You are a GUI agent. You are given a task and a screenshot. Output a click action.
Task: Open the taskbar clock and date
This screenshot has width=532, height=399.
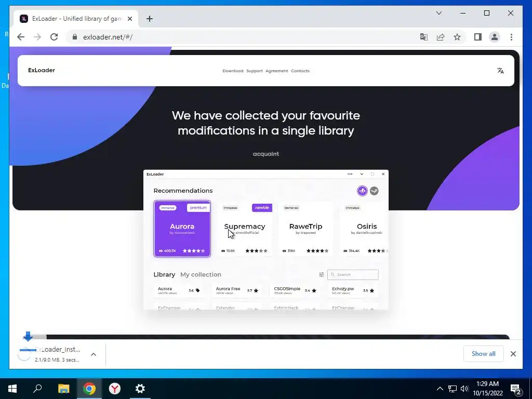487,389
